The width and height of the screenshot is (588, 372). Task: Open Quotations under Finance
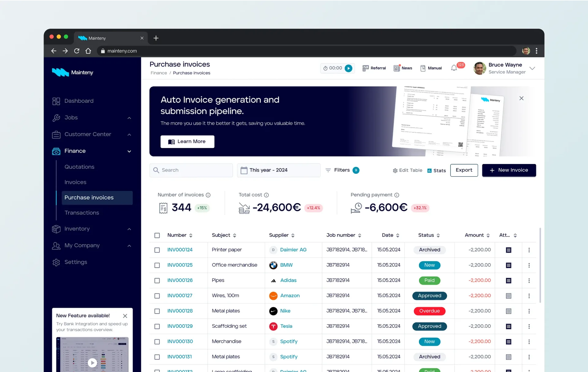pos(79,167)
